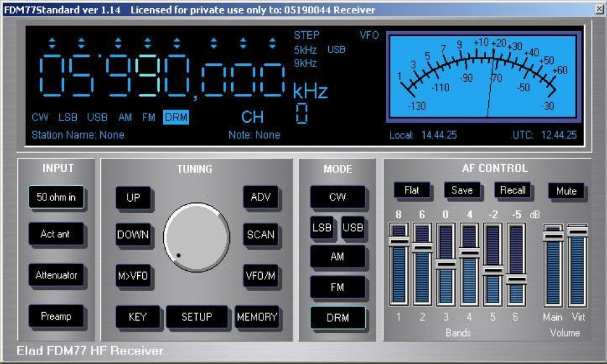Click stepper arrows above fourth frequency digit

148,43
